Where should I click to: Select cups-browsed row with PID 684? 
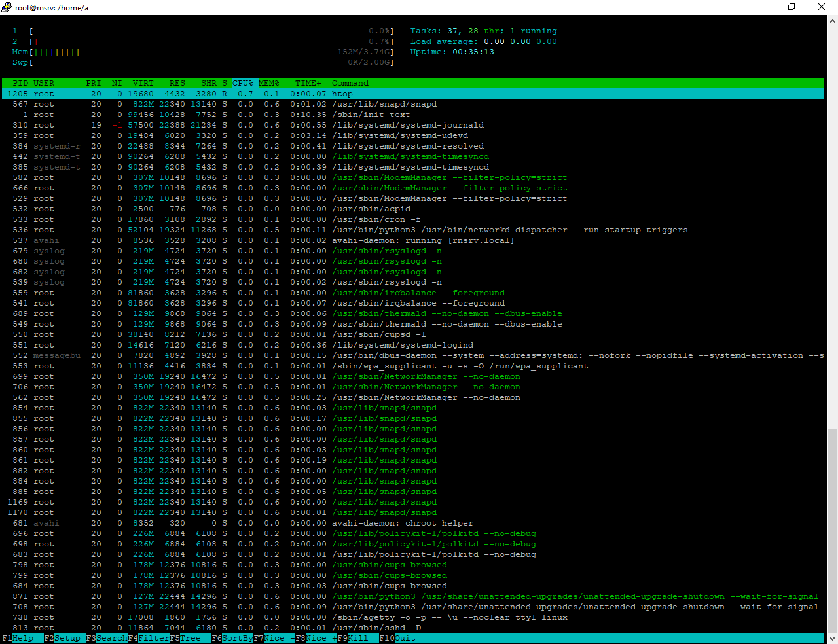[x=413, y=586]
